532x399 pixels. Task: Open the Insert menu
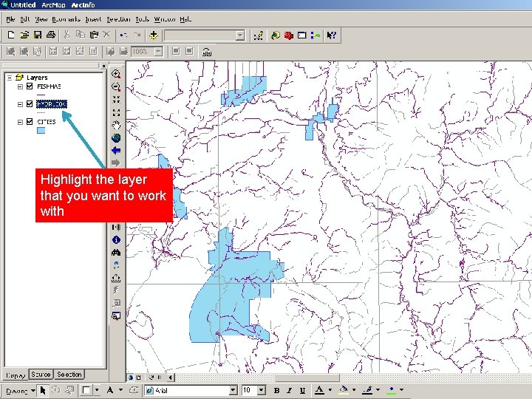click(x=93, y=19)
